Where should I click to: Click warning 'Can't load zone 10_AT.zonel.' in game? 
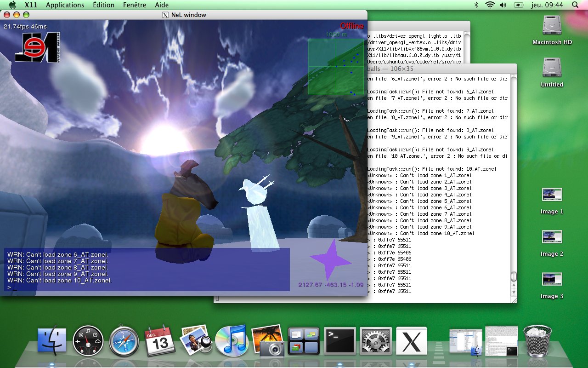60,280
